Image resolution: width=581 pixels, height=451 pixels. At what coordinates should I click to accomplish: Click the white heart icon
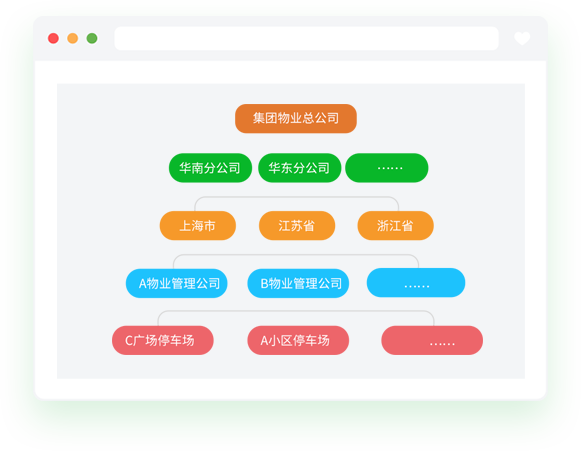[x=522, y=39]
